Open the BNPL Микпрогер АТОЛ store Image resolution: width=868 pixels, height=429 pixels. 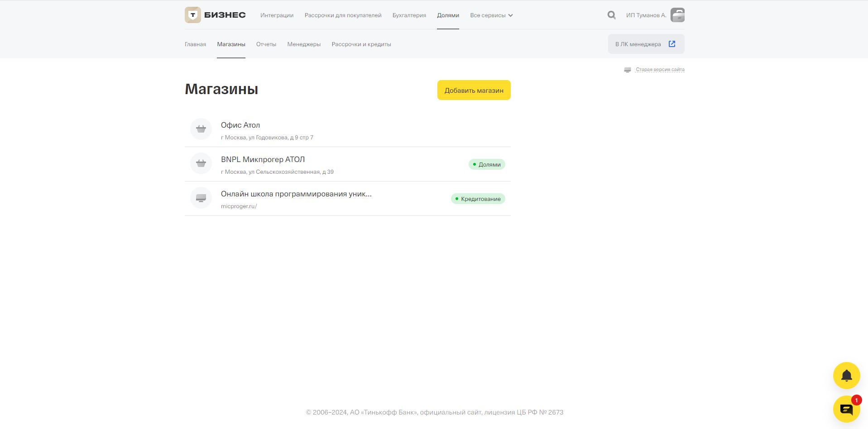(347, 164)
